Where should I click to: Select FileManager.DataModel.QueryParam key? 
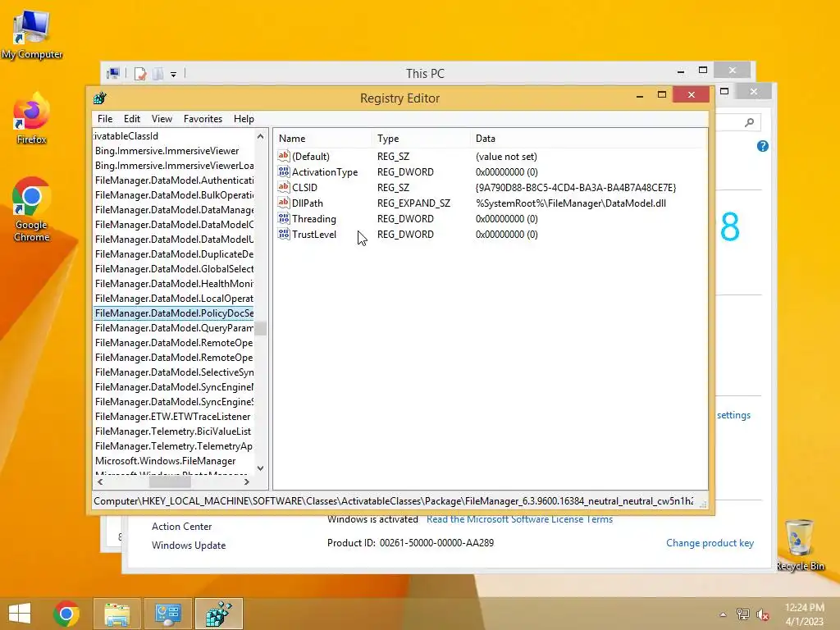[174, 328]
